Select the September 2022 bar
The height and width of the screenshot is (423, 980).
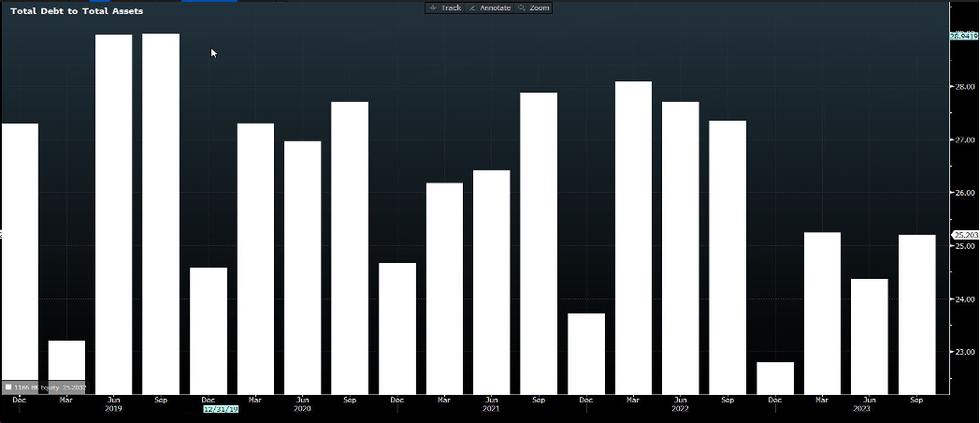[x=728, y=257]
